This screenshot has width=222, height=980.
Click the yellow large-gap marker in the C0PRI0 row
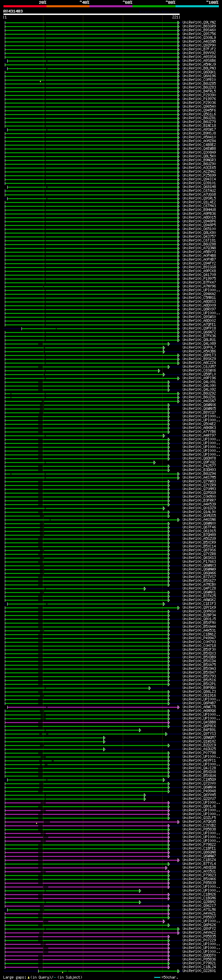[41, 81]
